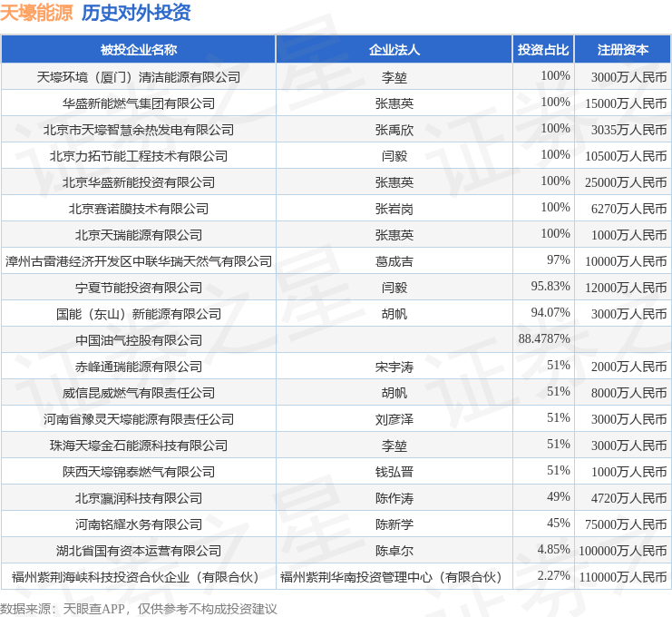Select 珠海天壕金石能源科技有限公司 cell
This screenshot has height=617, width=672.
coord(139,446)
